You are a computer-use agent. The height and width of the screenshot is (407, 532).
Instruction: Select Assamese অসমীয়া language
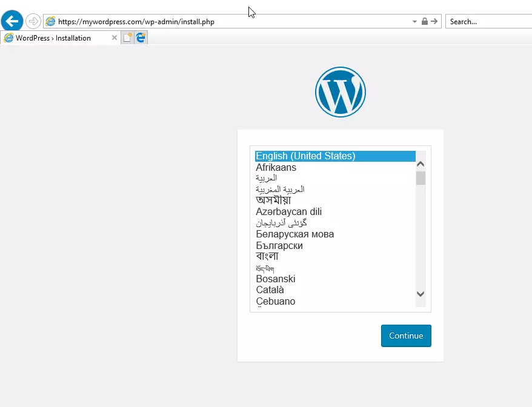click(335, 200)
